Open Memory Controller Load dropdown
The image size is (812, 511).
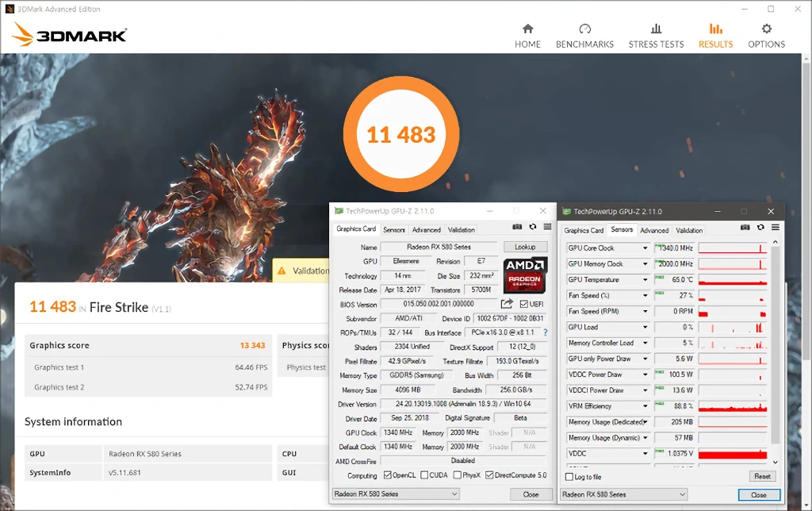pyautogui.click(x=645, y=343)
